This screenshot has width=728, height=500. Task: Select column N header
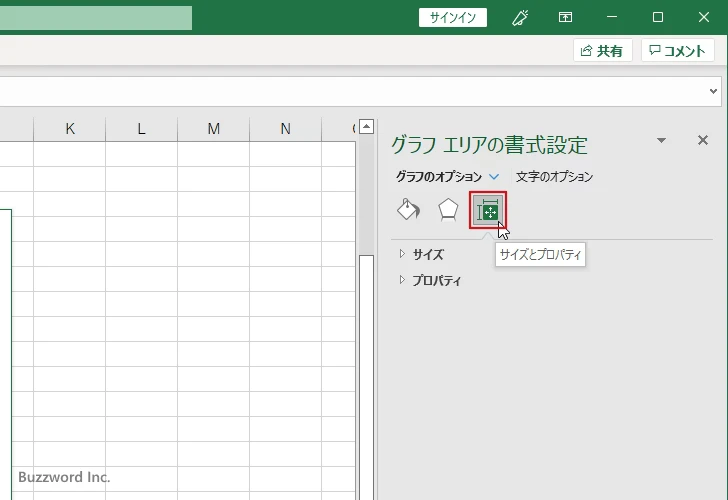(286, 129)
